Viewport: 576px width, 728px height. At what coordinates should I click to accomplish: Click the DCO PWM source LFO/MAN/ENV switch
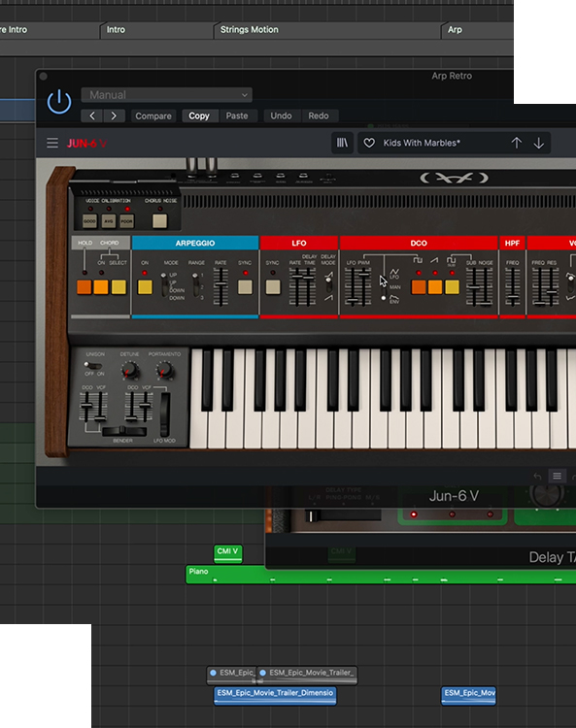point(384,287)
